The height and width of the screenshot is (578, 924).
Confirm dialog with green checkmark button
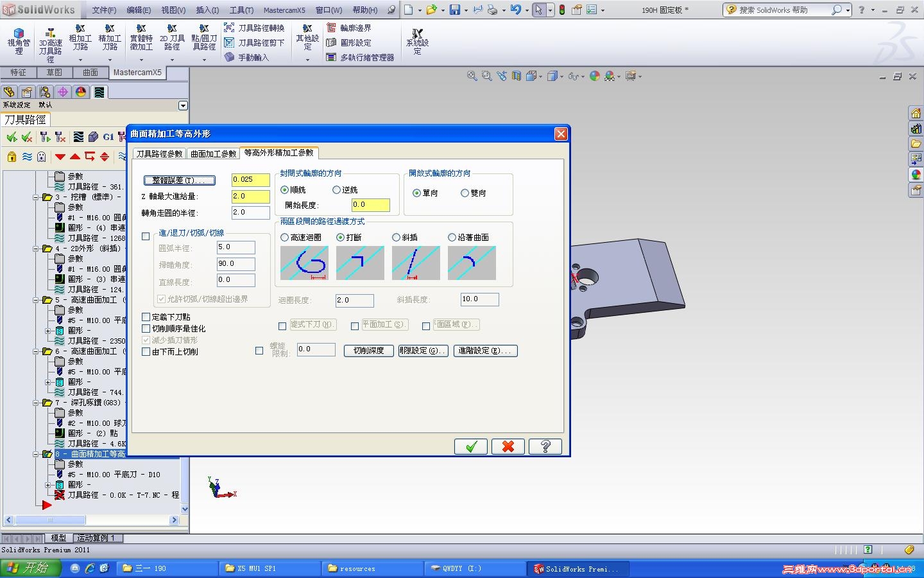471,446
